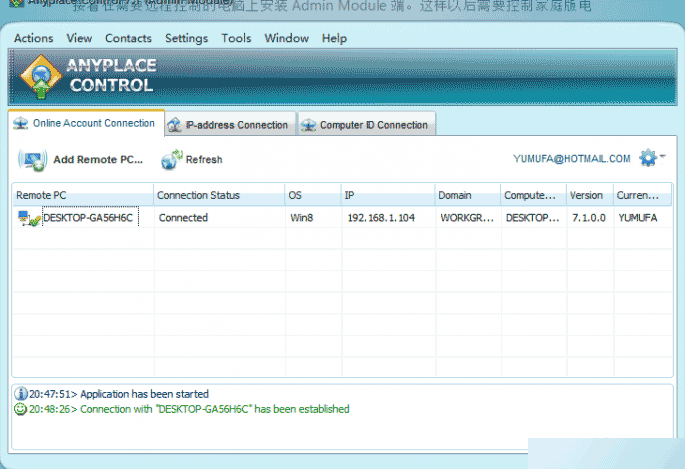Viewport: 685px width, 469px height.
Task: Sort by Curren... column header
Action: [642, 195]
